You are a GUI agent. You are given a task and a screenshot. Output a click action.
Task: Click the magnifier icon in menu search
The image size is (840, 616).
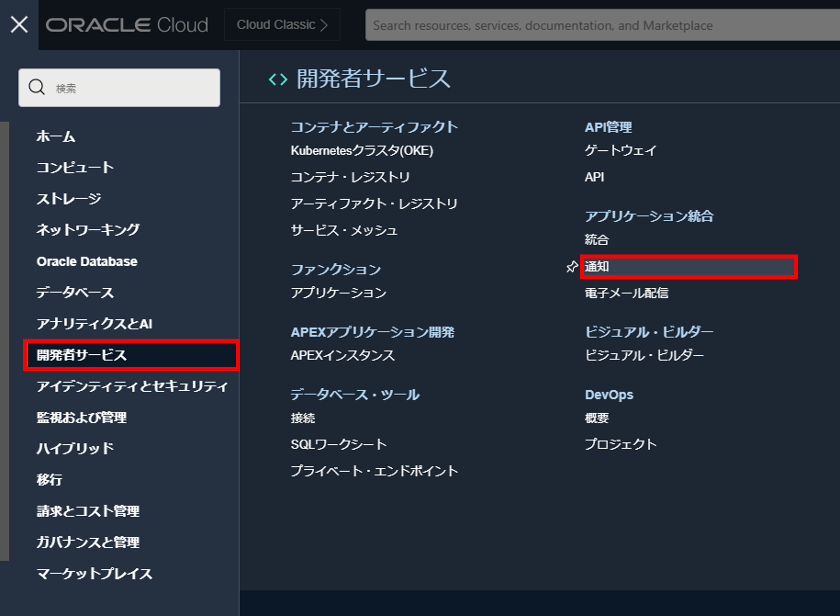pyautogui.click(x=37, y=87)
